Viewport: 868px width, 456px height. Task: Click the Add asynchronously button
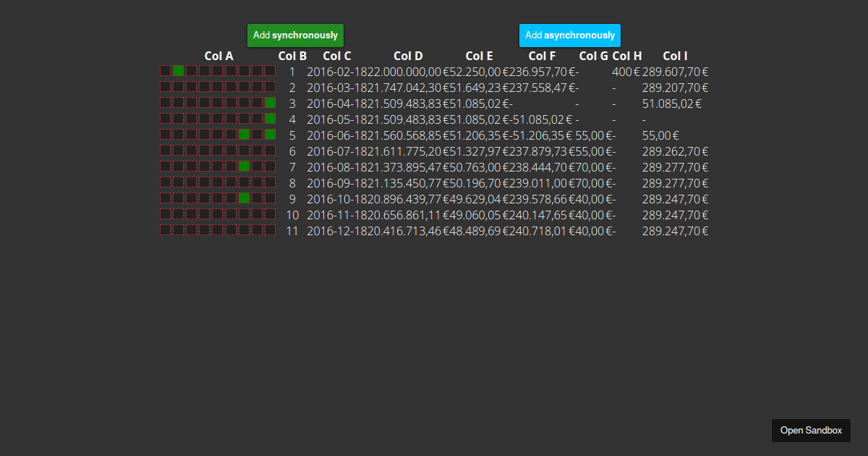[x=569, y=35]
